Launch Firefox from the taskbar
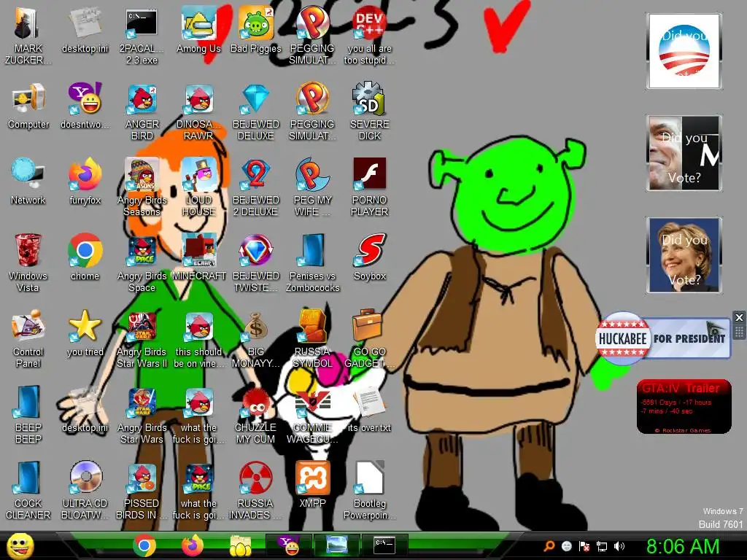Image resolution: width=747 pixels, height=560 pixels. click(192, 545)
